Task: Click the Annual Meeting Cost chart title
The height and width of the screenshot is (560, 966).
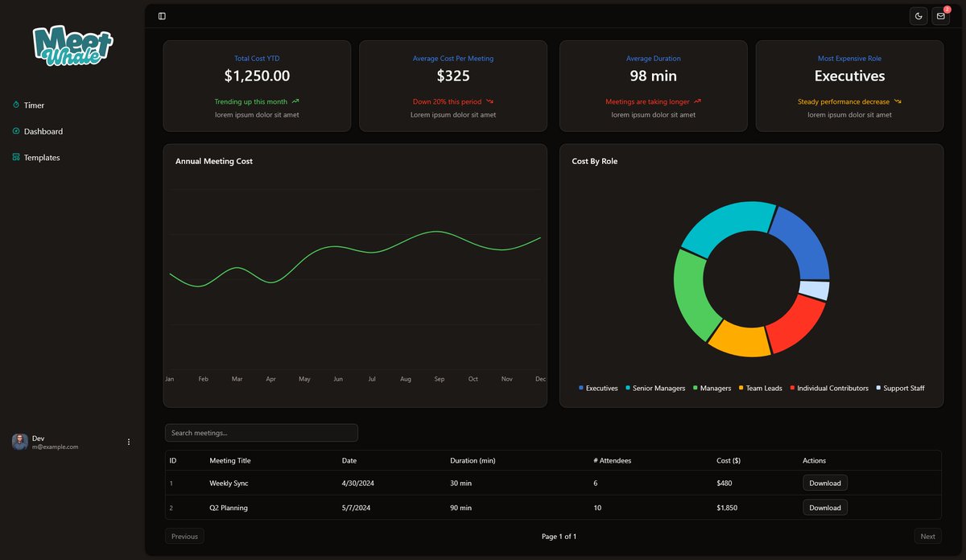Action: pos(214,162)
